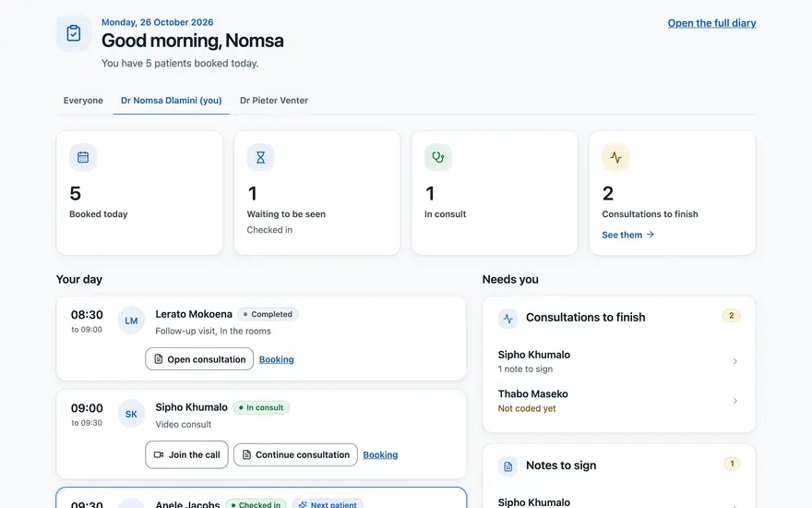Viewport: 812px width, 508px height.
Task: Continue consultation for Sipho Khumalo
Action: pyautogui.click(x=295, y=454)
